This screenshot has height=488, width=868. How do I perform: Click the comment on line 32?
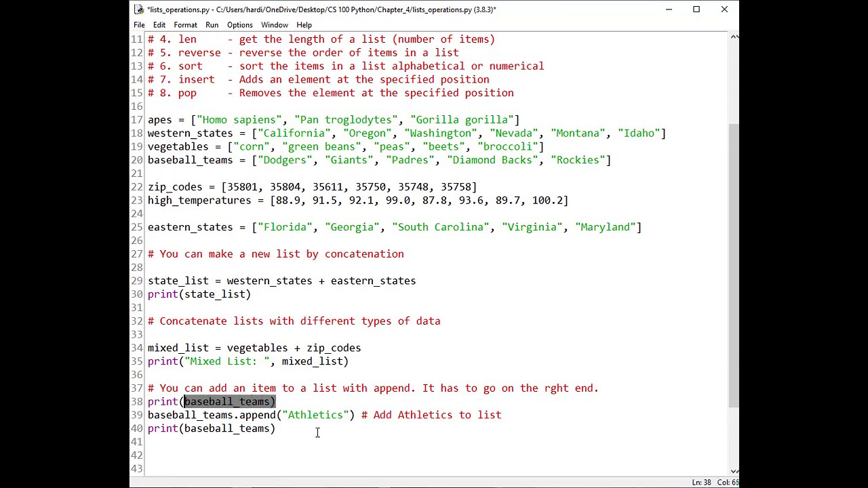pos(294,321)
